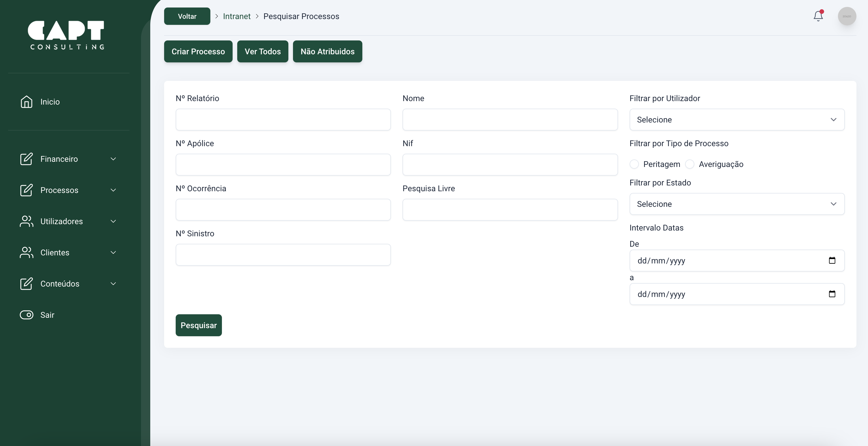Click the 'a' end date field
This screenshot has width=868, height=446.
[737, 294]
